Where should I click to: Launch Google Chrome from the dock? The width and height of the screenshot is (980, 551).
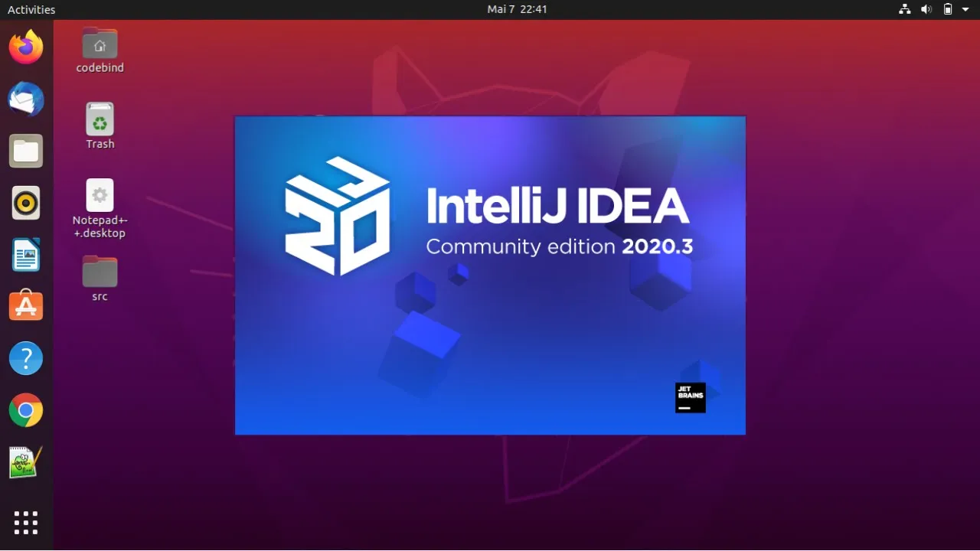(26, 410)
